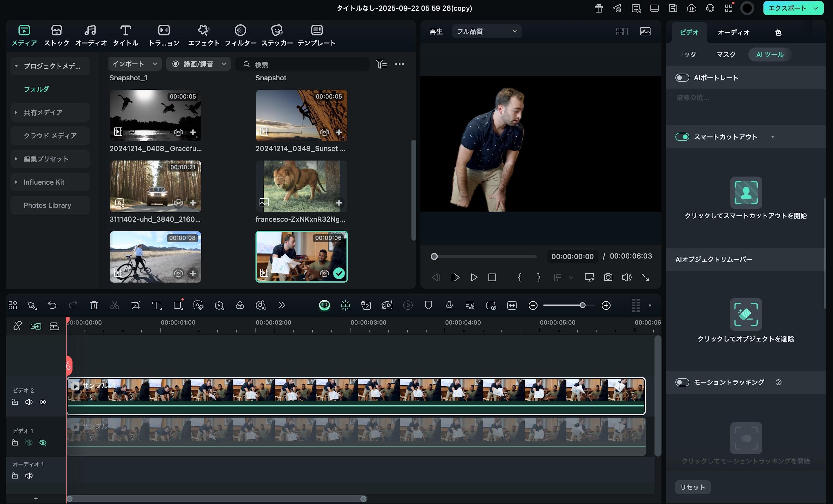Click the cloud upload icon in title bar

(691, 8)
